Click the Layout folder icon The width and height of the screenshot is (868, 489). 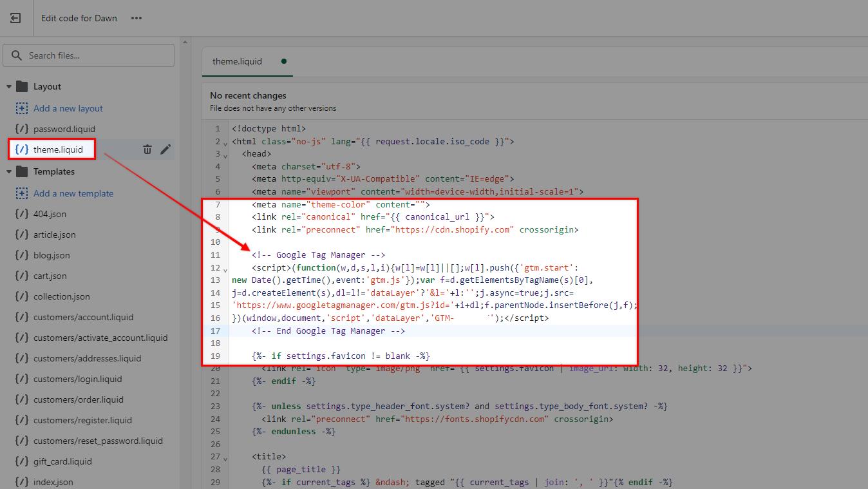(x=22, y=86)
